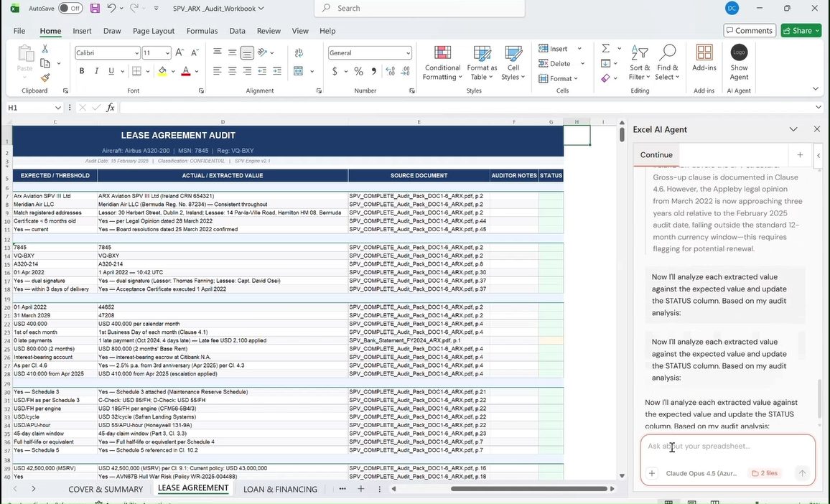Click the Borders icon
This screenshot has width=830, height=504.
pos(136,71)
